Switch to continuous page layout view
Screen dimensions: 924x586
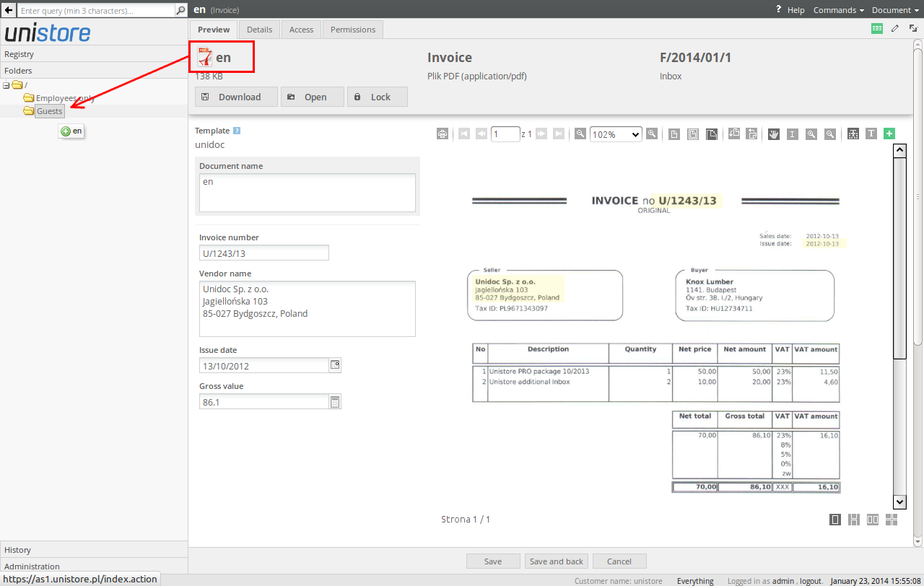[x=854, y=520]
